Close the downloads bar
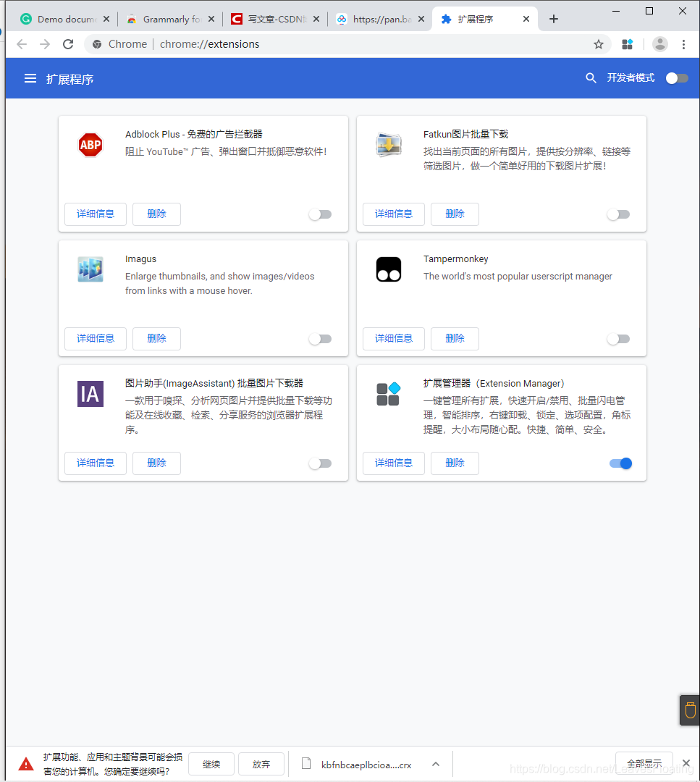 point(686,763)
